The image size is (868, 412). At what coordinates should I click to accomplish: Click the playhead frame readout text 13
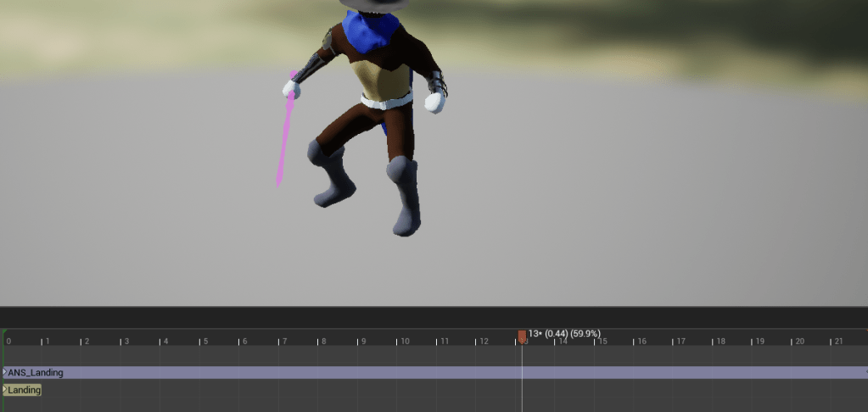click(x=534, y=333)
